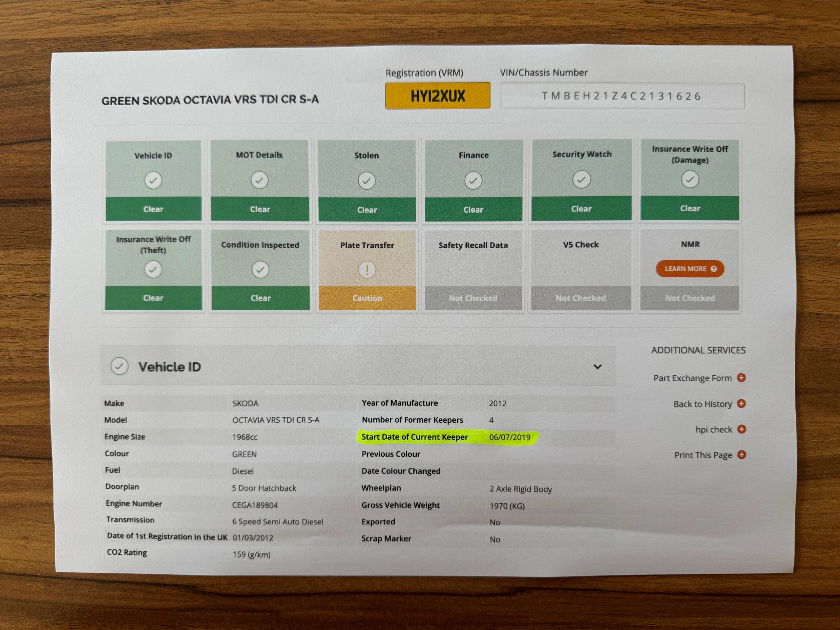The width and height of the screenshot is (840, 630).
Task: Click the checkmark icon in Vehicle ID section header
Action: tap(119, 367)
